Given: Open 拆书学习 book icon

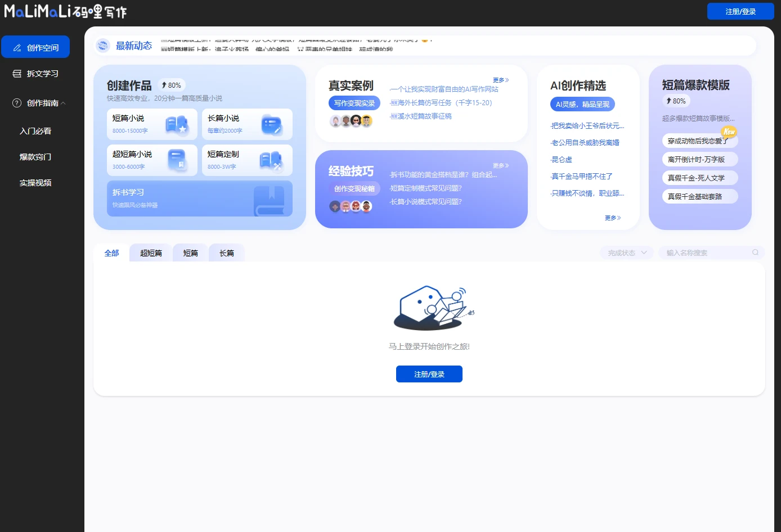Looking at the screenshot, I should tap(271, 200).
